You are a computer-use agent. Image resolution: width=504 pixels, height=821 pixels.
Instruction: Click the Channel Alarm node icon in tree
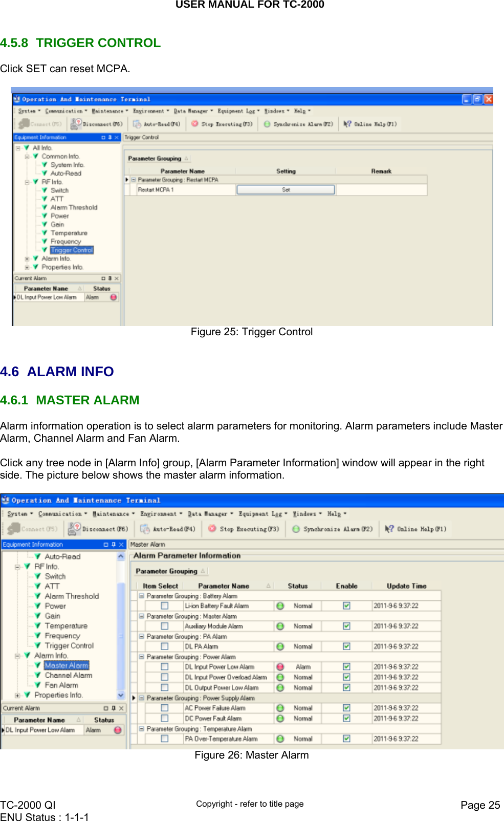click(38, 675)
